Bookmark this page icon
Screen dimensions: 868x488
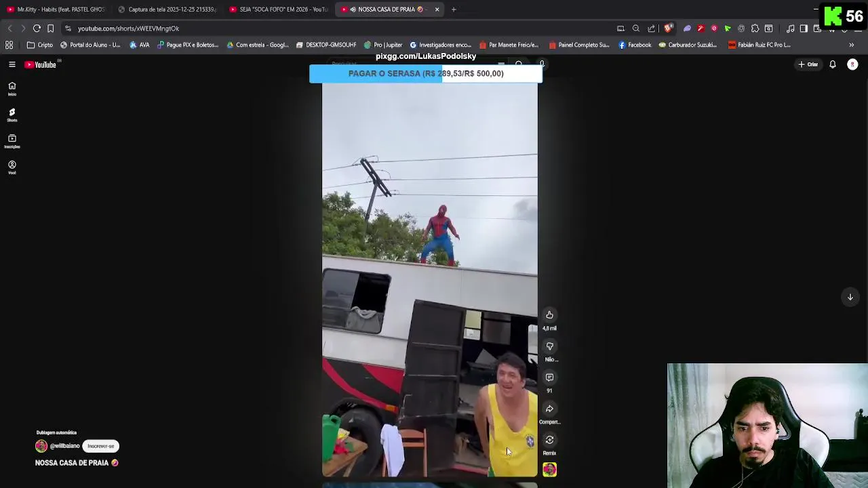[x=50, y=28]
